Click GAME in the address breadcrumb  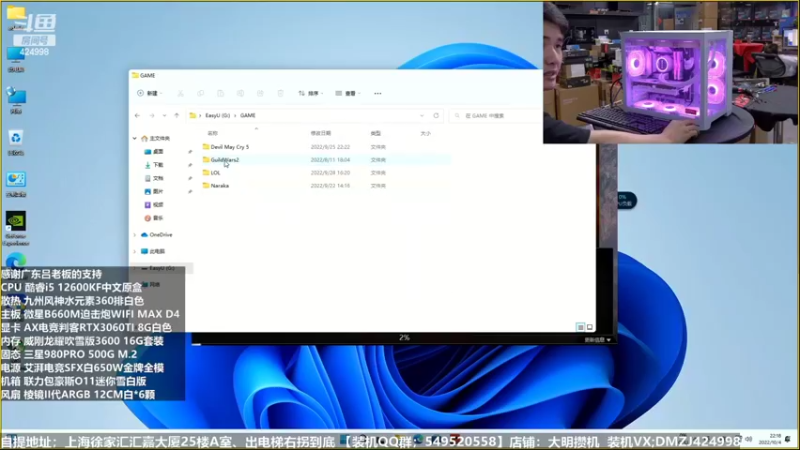pyautogui.click(x=247, y=116)
